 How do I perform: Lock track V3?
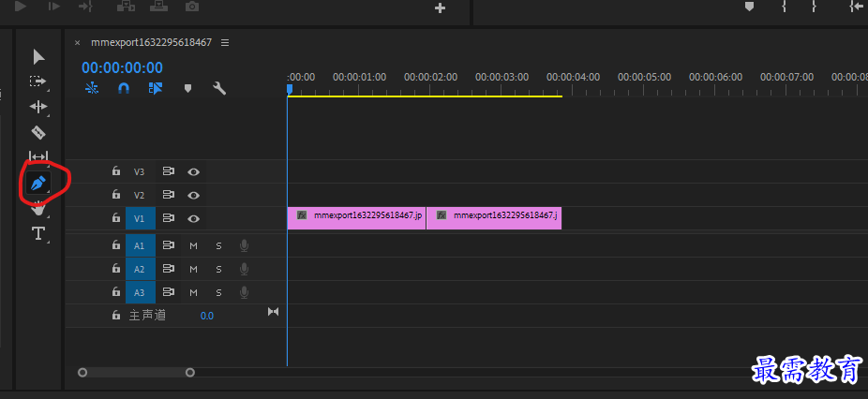115,171
